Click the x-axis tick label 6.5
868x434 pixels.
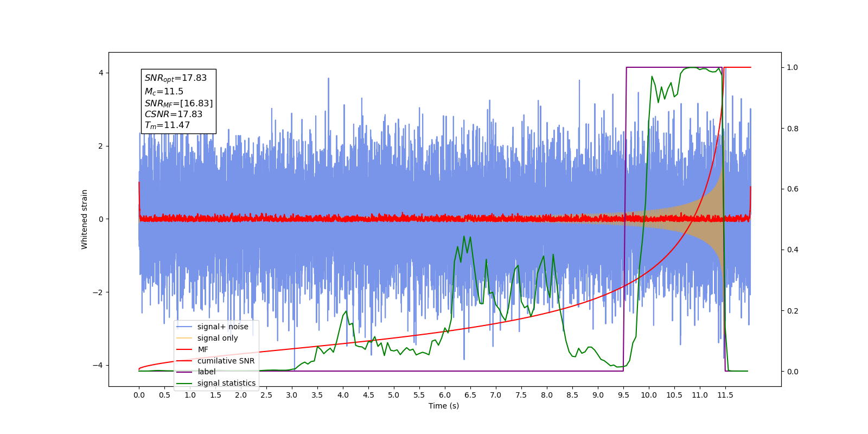tap(470, 395)
